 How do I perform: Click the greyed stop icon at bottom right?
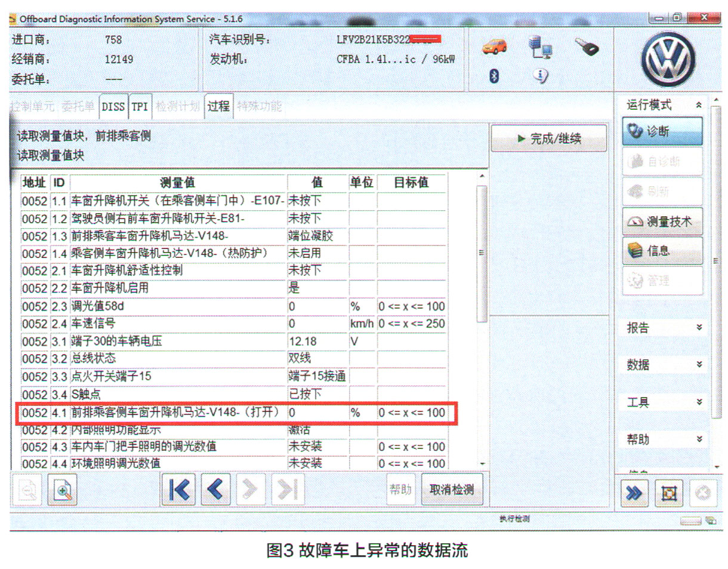tap(702, 493)
